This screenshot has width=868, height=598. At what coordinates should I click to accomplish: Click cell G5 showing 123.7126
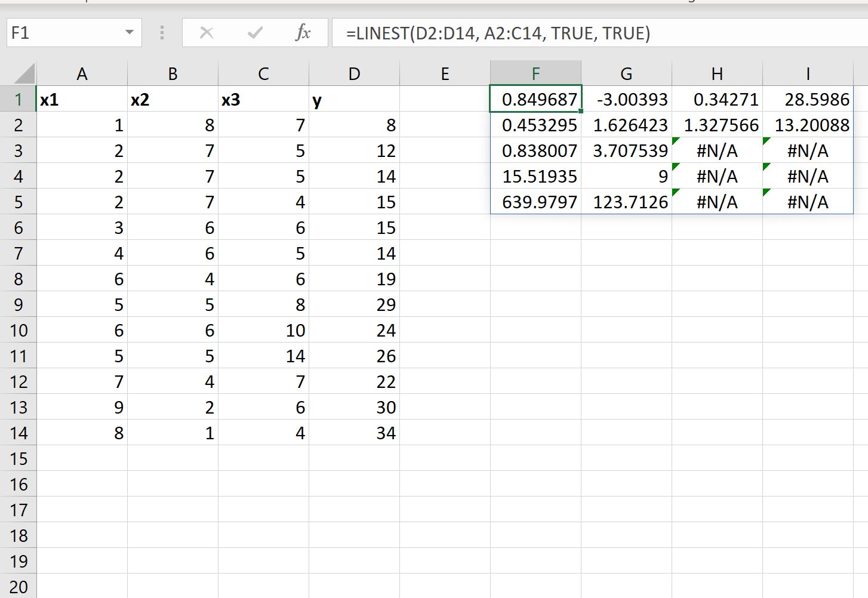click(x=626, y=202)
